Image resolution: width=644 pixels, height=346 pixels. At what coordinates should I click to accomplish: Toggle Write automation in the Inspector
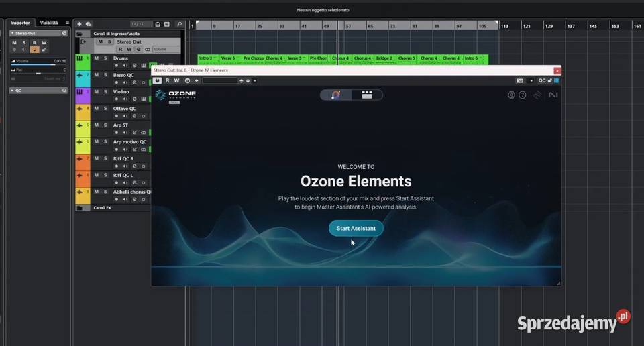pyautogui.click(x=44, y=43)
